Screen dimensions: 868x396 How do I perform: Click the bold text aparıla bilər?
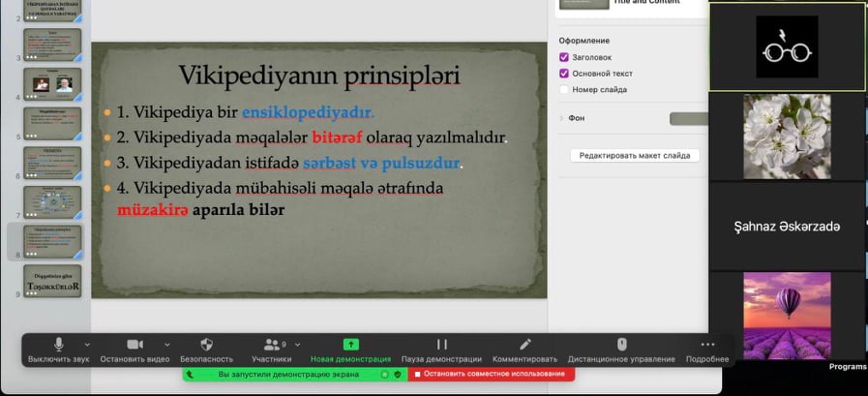coord(239,210)
